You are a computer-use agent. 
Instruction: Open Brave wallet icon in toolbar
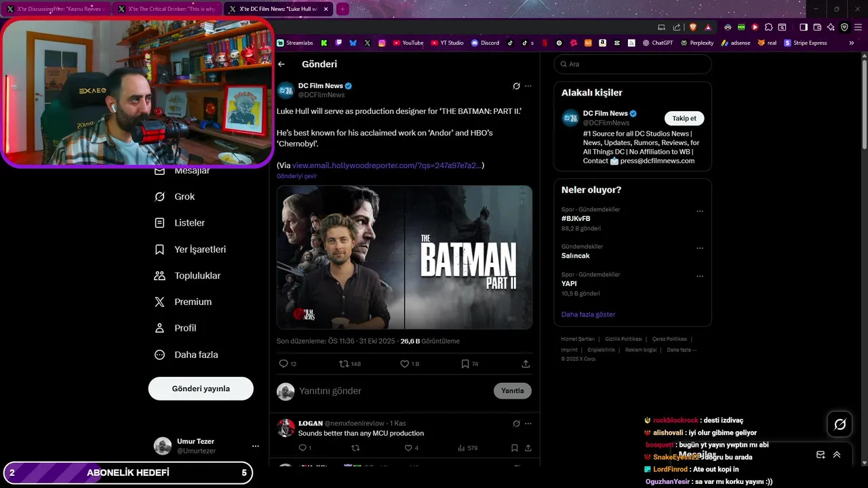click(x=817, y=27)
